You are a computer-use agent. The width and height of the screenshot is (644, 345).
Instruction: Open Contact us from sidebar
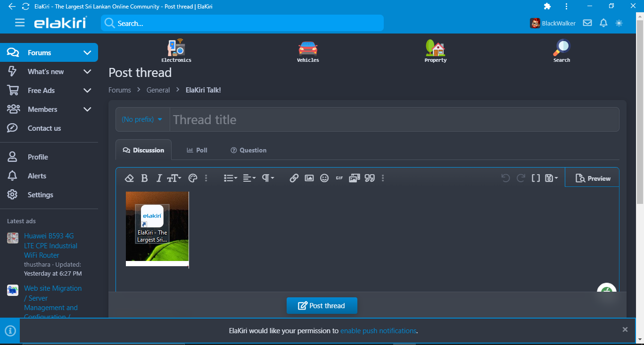(x=44, y=128)
